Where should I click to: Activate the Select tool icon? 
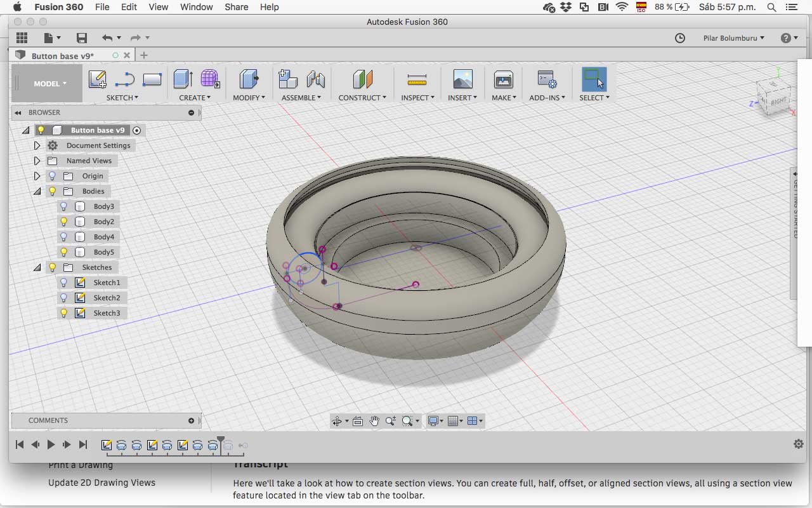(x=594, y=79)
